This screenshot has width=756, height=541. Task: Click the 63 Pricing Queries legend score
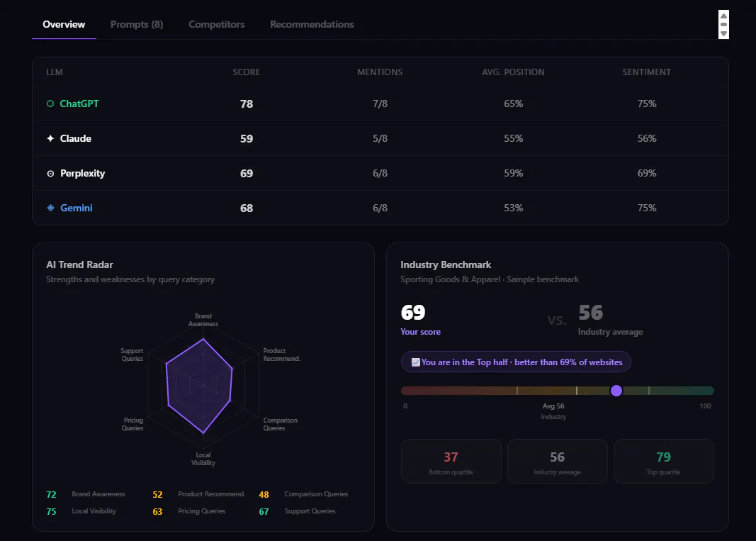coord(157,511)
